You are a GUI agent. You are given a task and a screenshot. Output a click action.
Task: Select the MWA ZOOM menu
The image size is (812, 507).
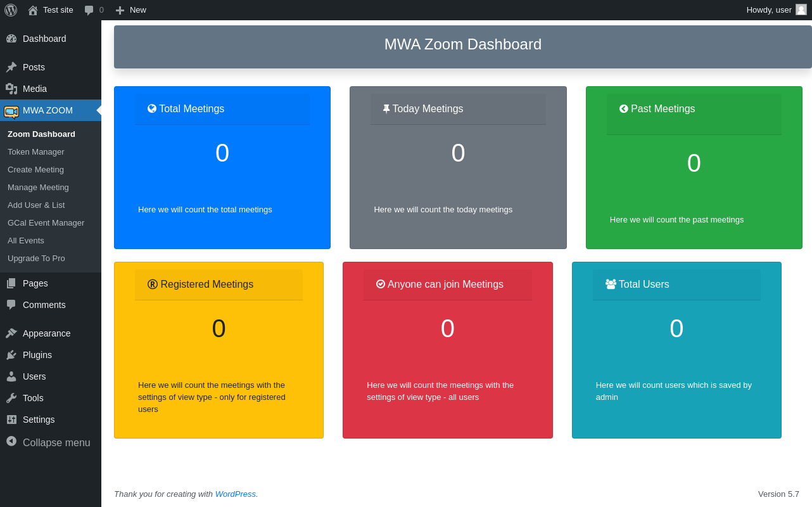51,110
